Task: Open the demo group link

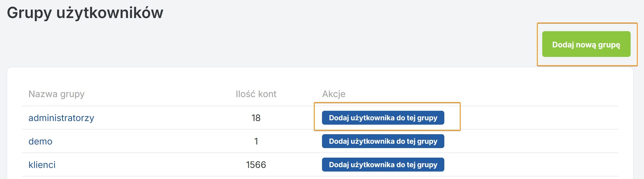Action: pyautogui.click(x=40, y=141)
